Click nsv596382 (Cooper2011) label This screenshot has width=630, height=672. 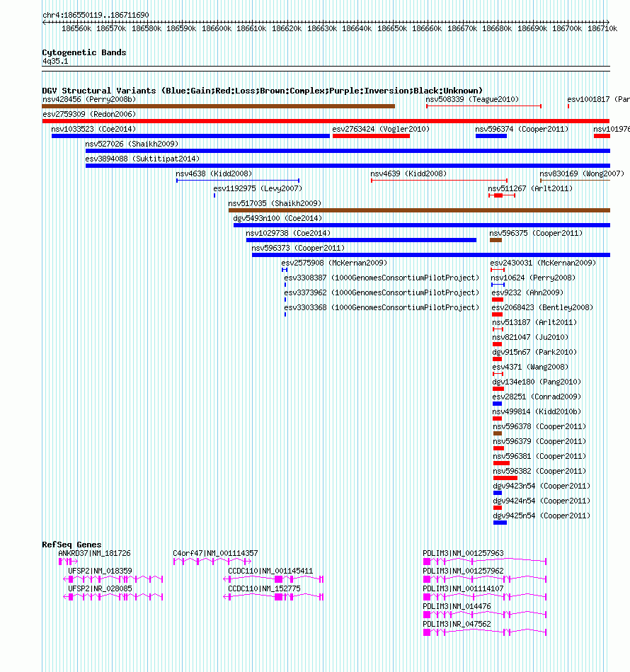[x=539, y=471]
